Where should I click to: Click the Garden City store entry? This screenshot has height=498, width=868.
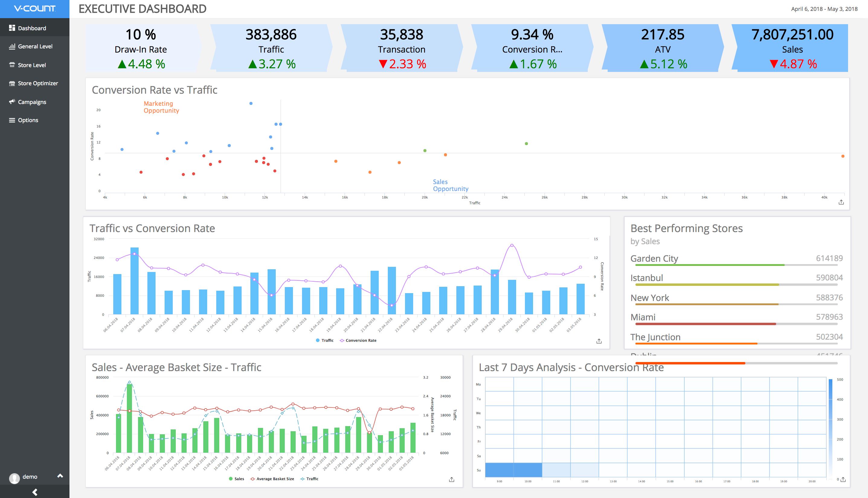coord(654,259)
